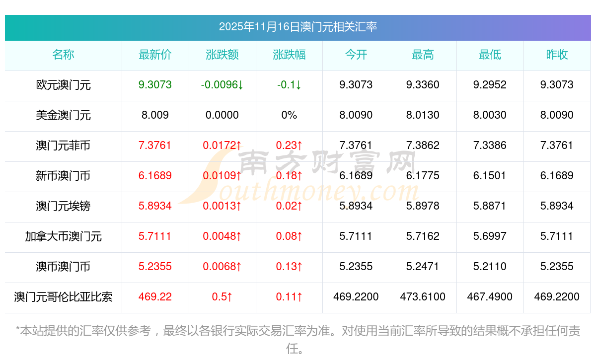Click the change amount 0.0109↑
The height and width of the screenshot is (364, 596).
[222, 176]
